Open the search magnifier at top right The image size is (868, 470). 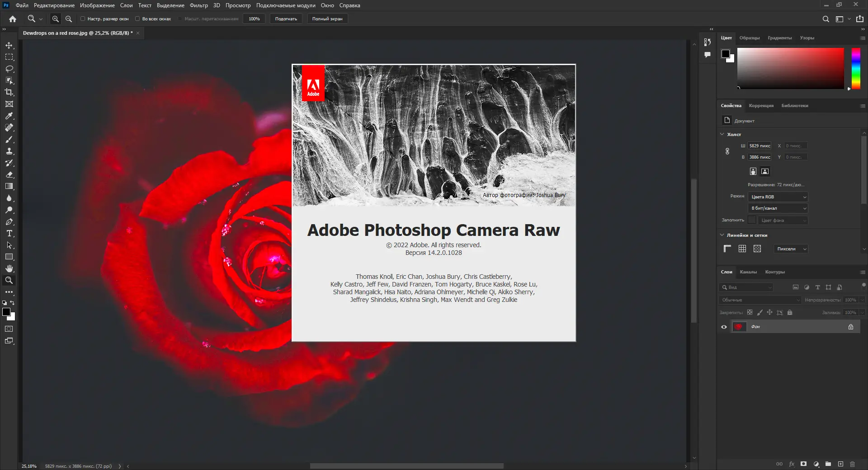pos(826,19)
